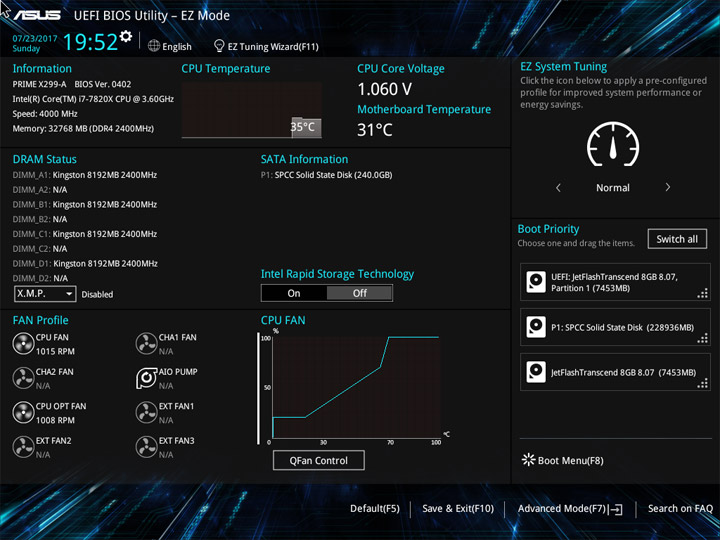Click SATA P1: SPCC Solid State Disk (240.0GB)
The width and height of the screenshot is (720, 540).
(326, 175)
